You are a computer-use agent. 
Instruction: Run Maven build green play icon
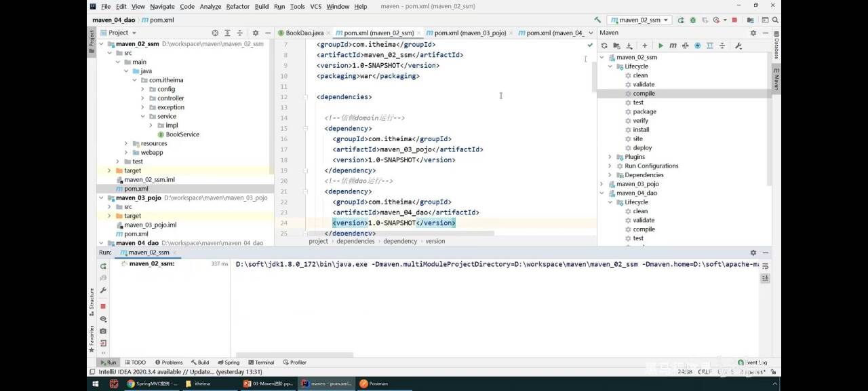(x=660, y=45)
